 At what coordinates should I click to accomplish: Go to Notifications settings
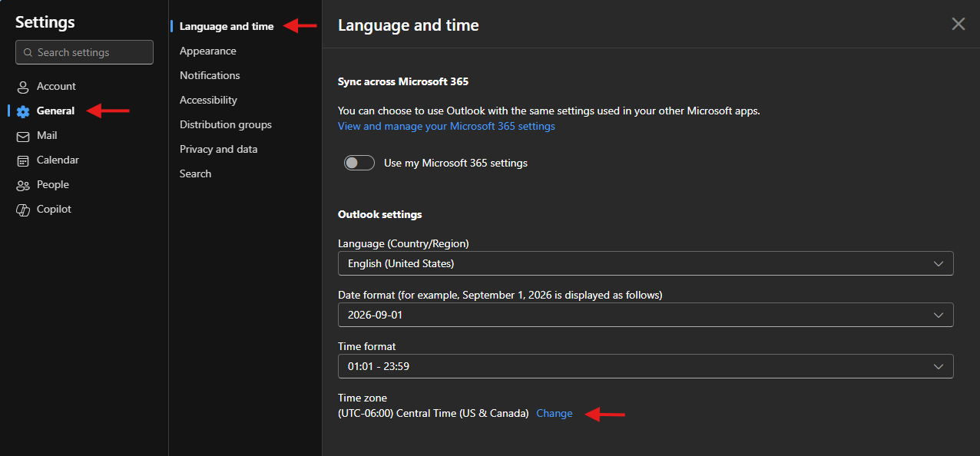210,75
